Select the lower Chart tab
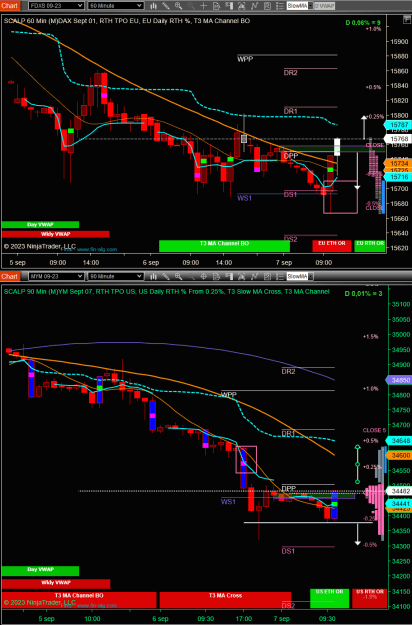This screenshot has width=412, height=625. click(x=10, y=276)
